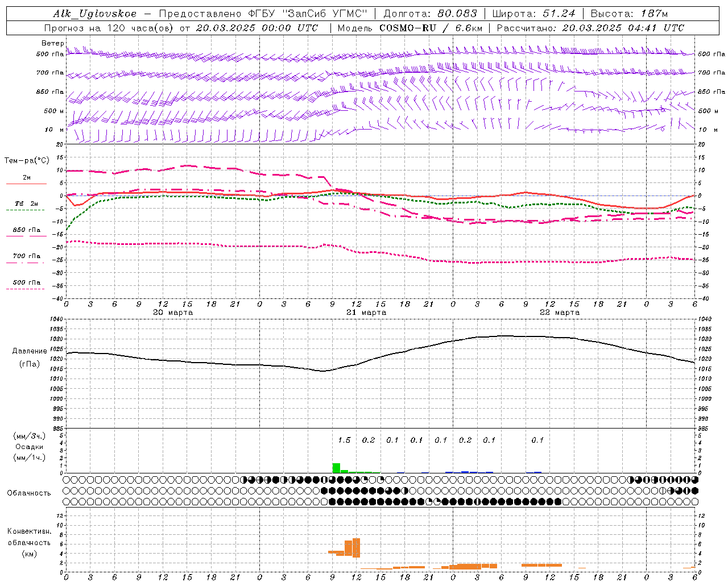The image size is (728, 582).
Task: Click the 700 гПа temperature legend entry
Action: point(27,256)
